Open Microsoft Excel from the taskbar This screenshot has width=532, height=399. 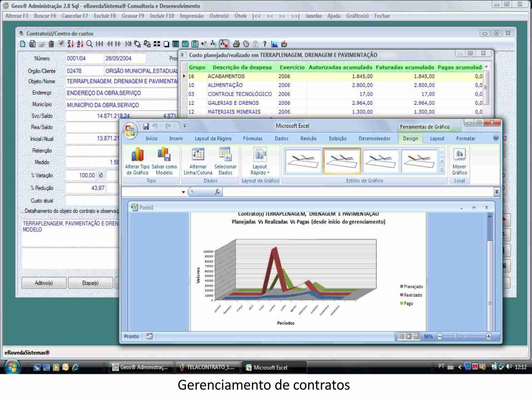(x=274, y=367)
